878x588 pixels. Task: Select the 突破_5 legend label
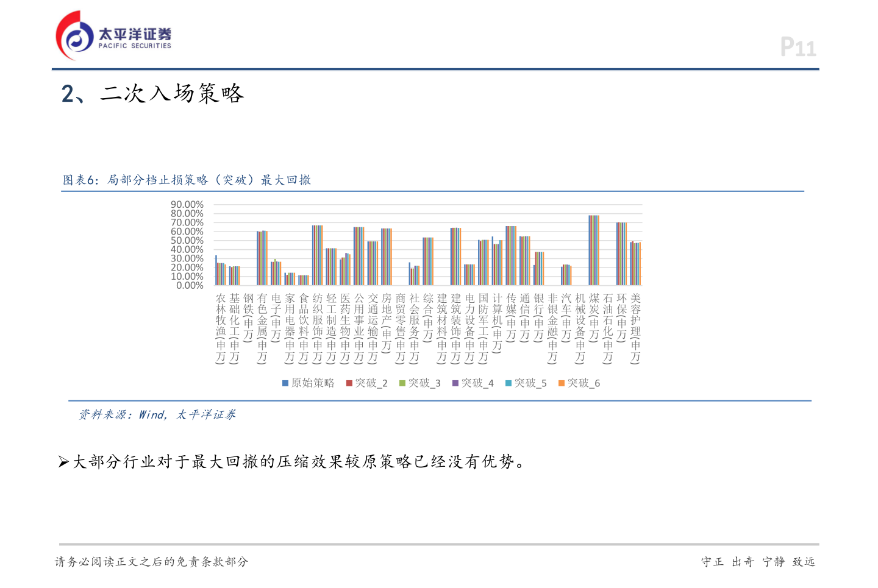530,383
